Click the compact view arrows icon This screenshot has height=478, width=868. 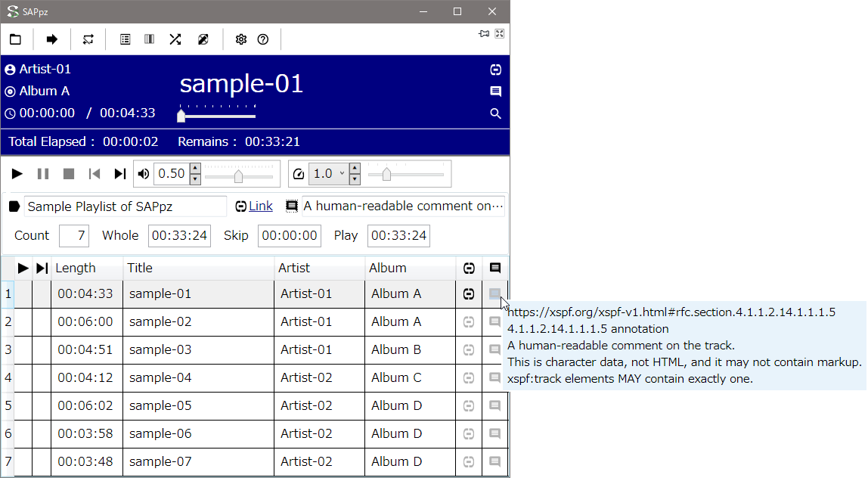(x=499, y=34)
